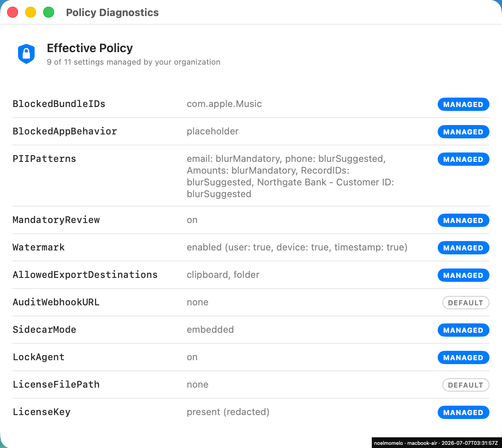Click the MANAGED badge for LicenseKey

pos(463,412)
